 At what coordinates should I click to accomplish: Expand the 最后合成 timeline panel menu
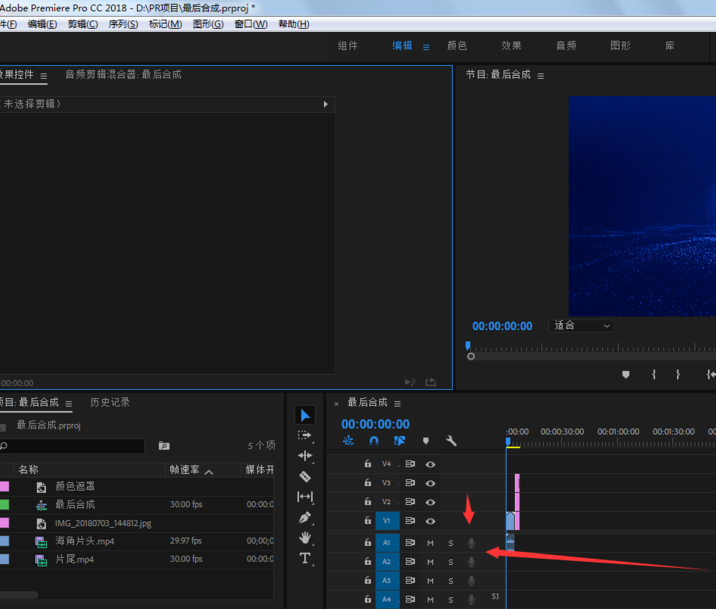tap(397, 403)
